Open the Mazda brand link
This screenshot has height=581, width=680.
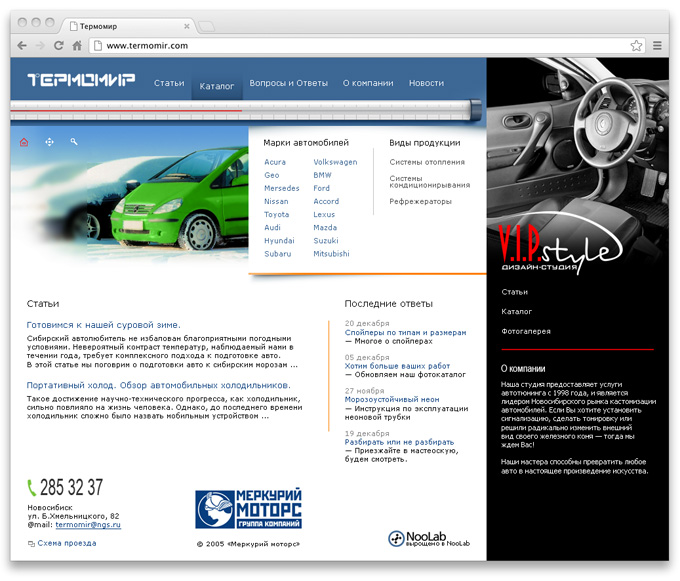pos(325,228)
